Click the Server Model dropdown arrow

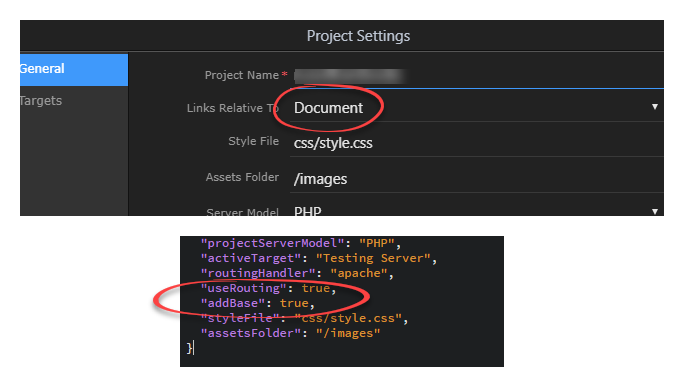654,211
